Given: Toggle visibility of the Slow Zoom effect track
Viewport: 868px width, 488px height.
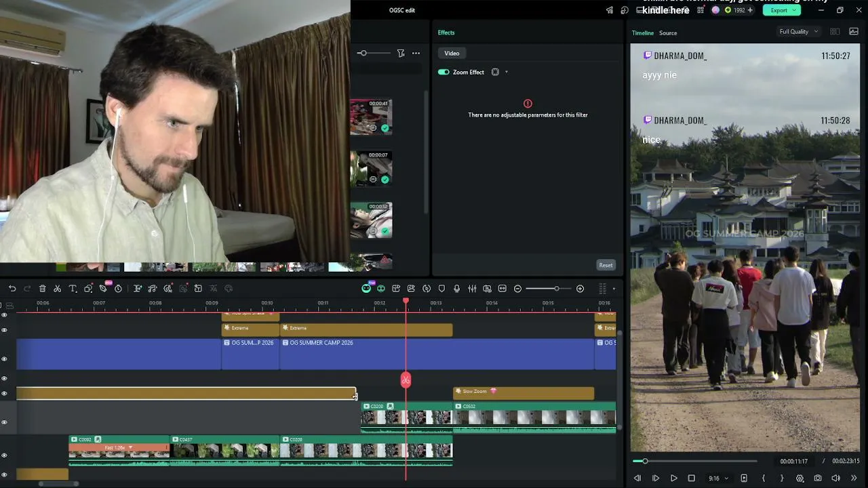Looking at the screenshot, I should 4,393.
